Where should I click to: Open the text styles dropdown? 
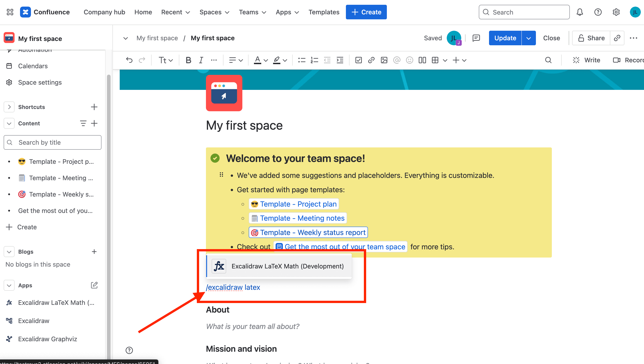click(166, 60)
